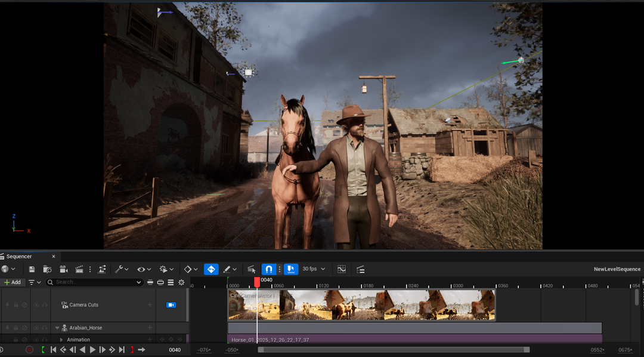This screenshot has height=357, width=644.
Task: Open the sequence hierarchy sidebar icon
Action: pyautogui.click(x=361, y=269)
